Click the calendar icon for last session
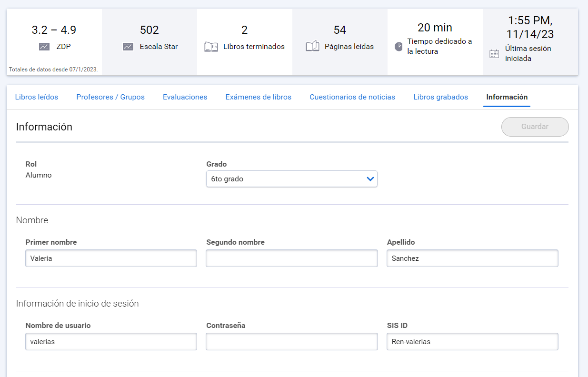The image size is (588, 377). 494,53
